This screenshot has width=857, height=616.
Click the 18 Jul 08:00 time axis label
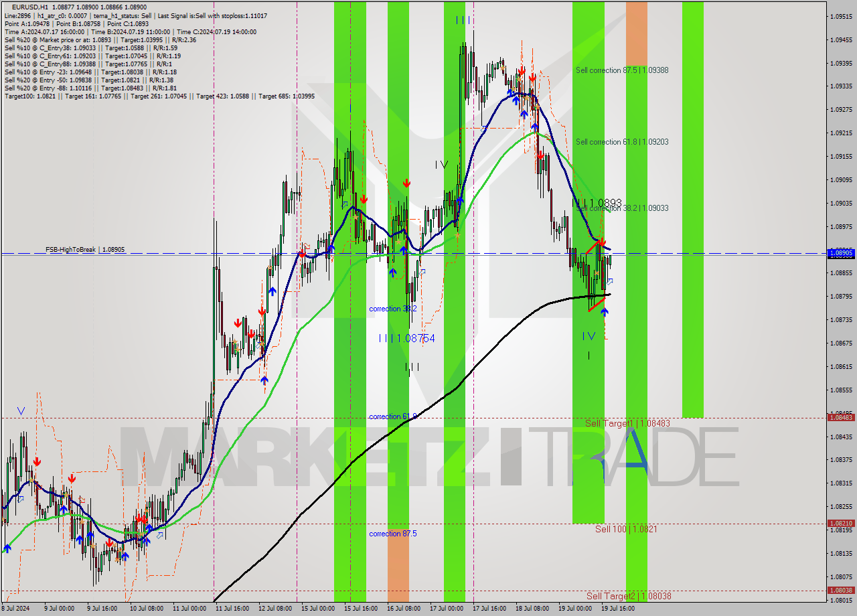pos(532,609)
